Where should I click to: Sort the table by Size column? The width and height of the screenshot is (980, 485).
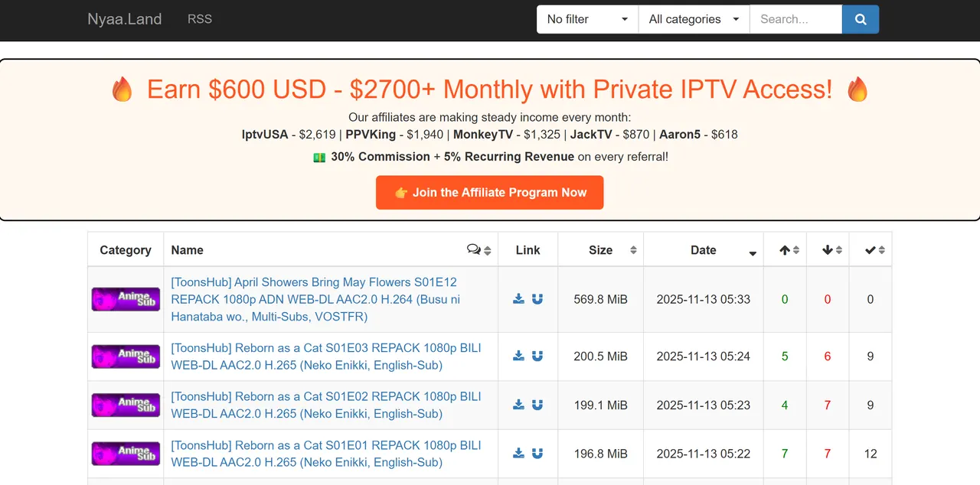pyautogui.click(x=600, y=250)
